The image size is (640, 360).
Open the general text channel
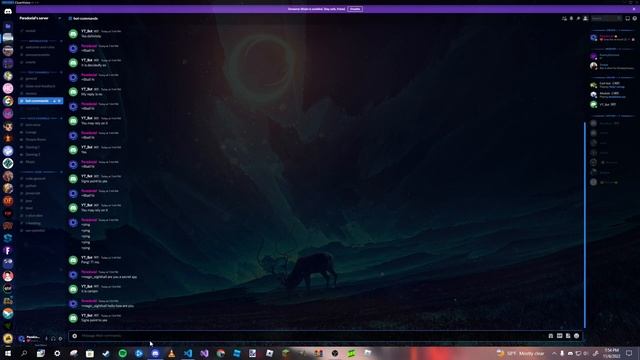click(40, 78)
